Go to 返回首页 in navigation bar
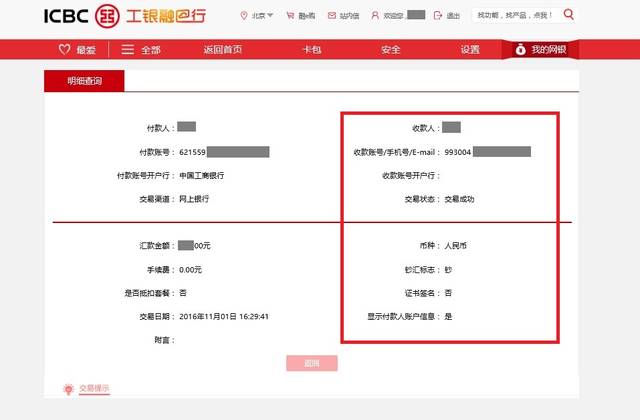Viewport: 640px width, 420px height. click(222, 49)
